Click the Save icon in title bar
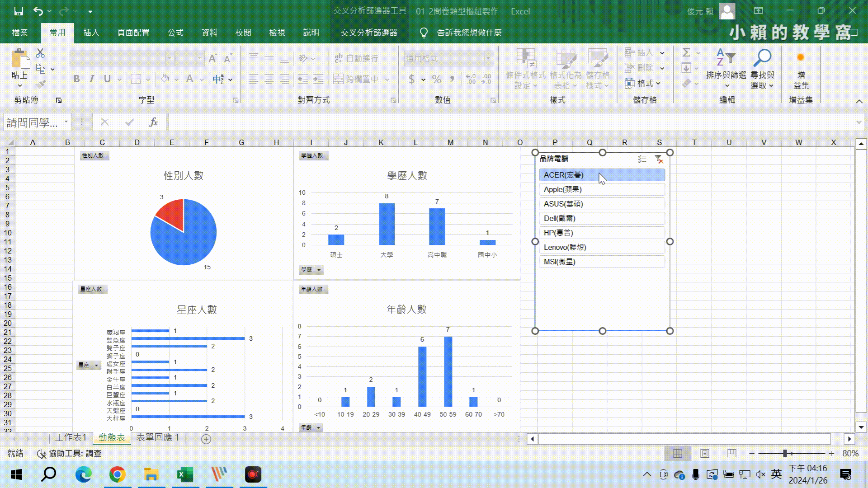Image resolution: width=868 pixels, height=488 pixels. (19, 11)
